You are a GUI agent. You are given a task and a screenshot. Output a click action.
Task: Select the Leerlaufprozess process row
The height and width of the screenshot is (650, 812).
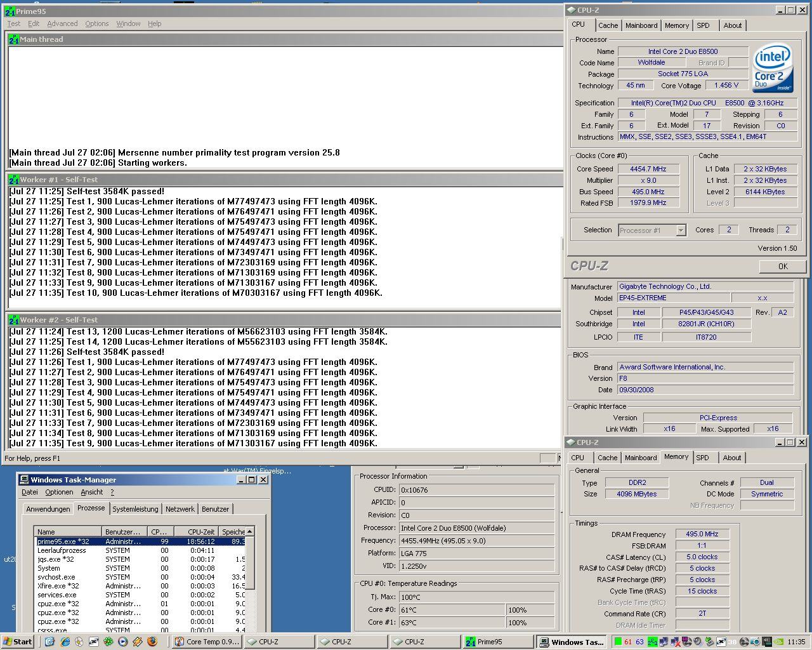(x=140, y=550)
